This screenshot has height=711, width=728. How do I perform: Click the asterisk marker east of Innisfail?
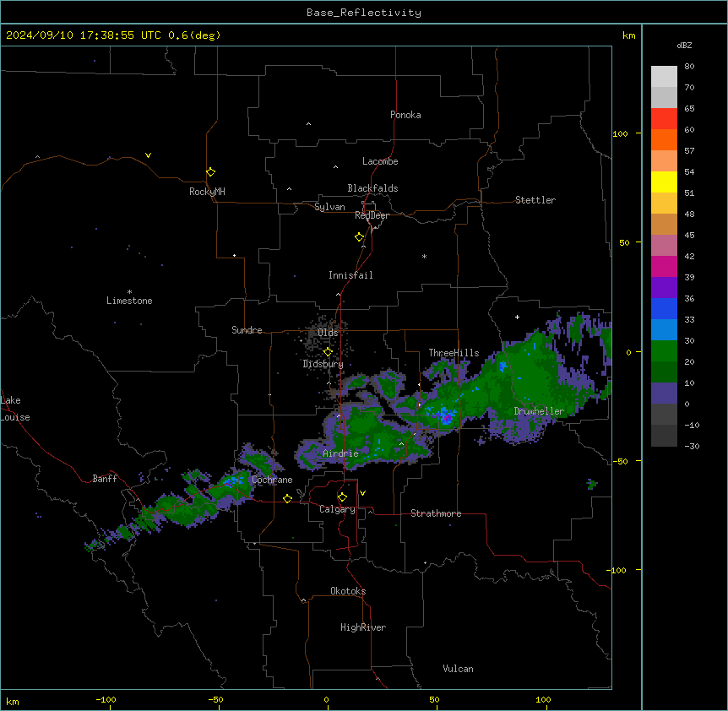click(x=424, y=256)
